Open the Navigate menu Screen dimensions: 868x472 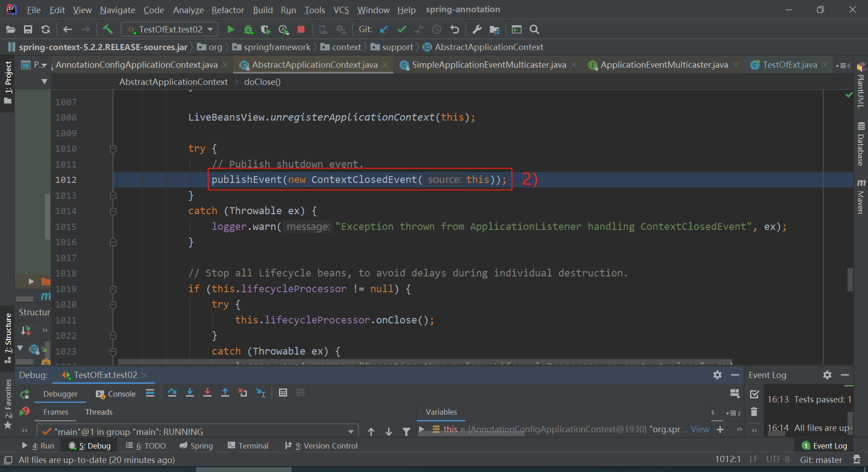pos(118,10)
